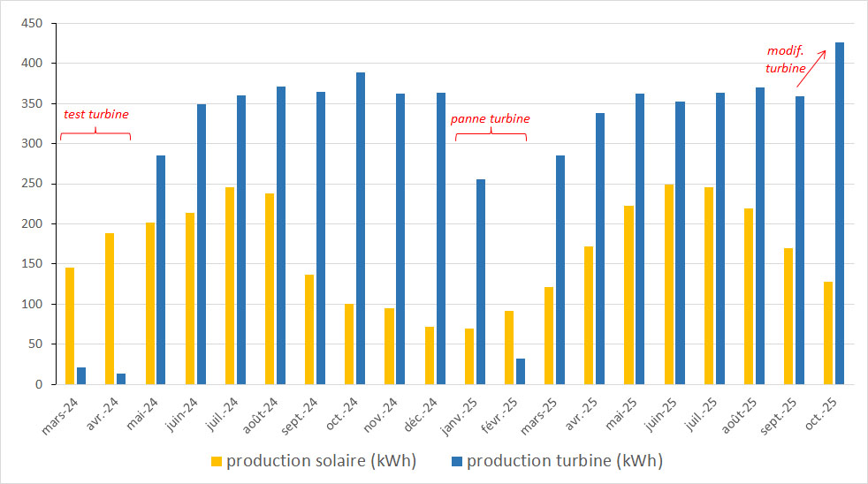Click the yellow solar bar for mars-24
The image size is (868, 484).
coord(70,326)
